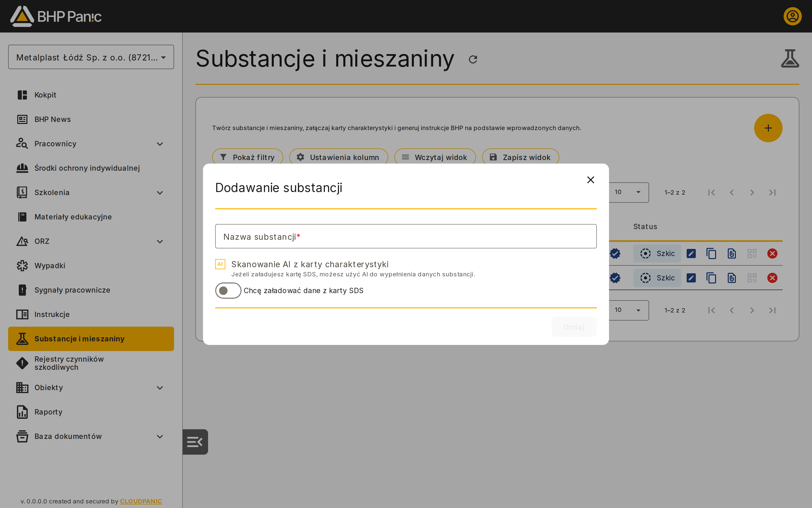Click the flask icon beside the page title
Image resolution: width=812 pixels, height=508 pixels.
coord(790,58)
